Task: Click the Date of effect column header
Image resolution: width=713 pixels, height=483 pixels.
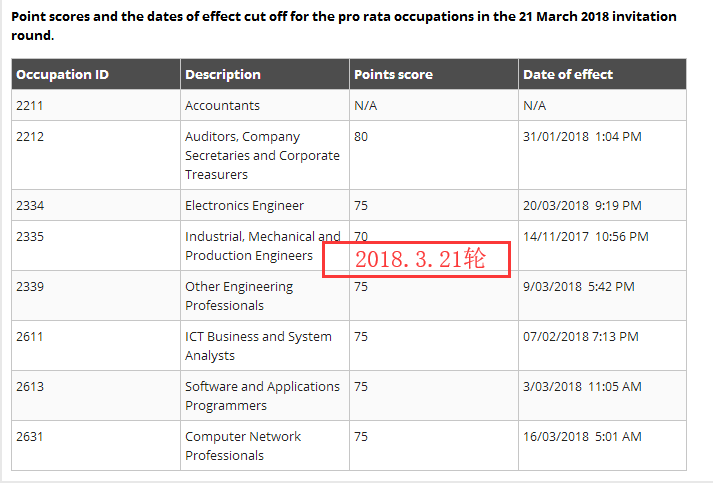Action: click(567, 74)
